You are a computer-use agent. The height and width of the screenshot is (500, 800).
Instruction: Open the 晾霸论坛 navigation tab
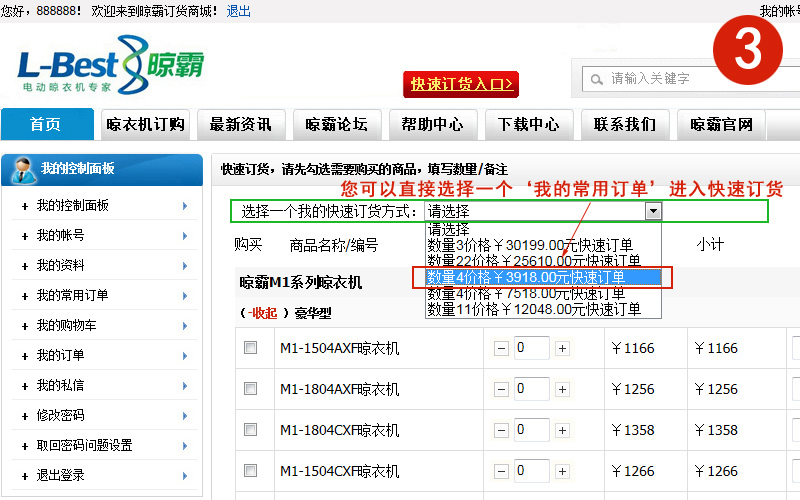[x=337, y=124]
